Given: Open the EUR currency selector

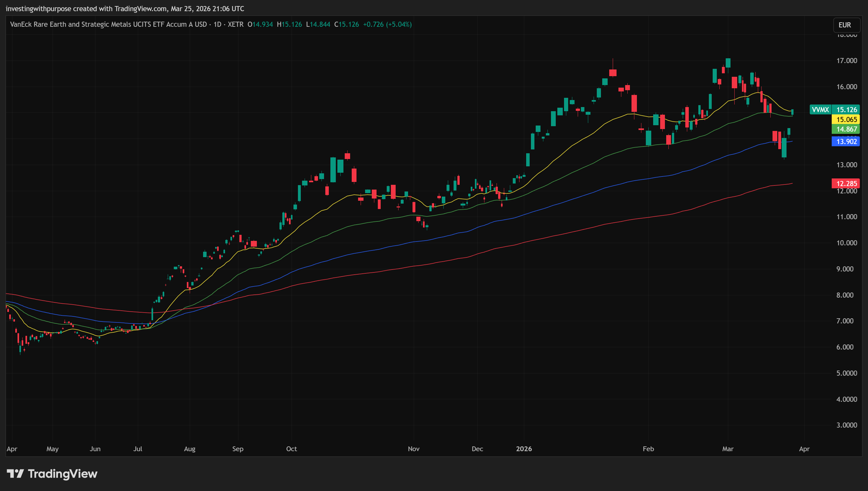Looking at the screenshot, I should point(846,25).
